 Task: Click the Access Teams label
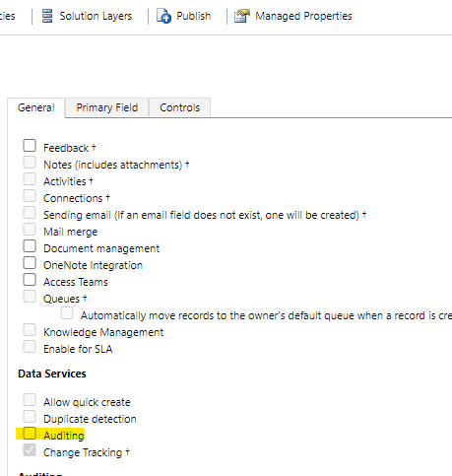76,282
